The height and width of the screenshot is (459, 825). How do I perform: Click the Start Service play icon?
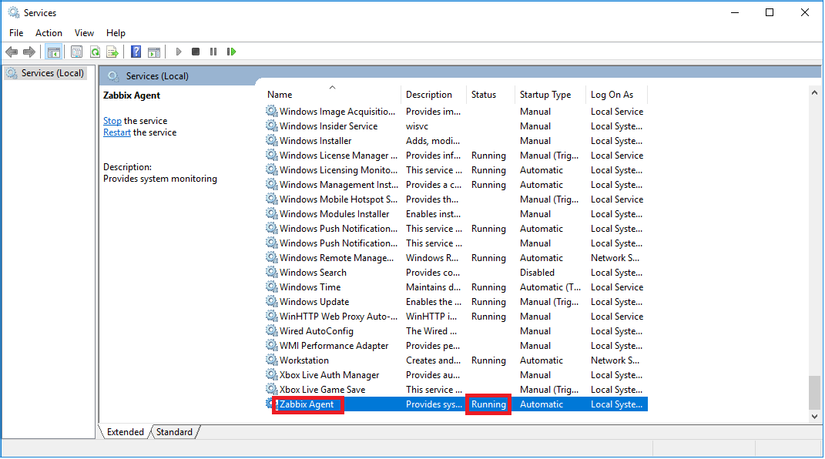[x=178, y=52]
